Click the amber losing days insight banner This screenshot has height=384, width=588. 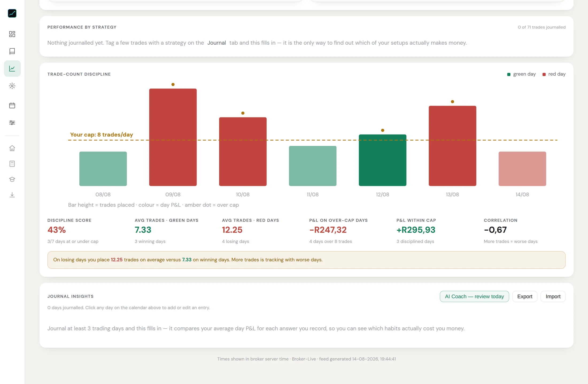click(x=306, y=260)
